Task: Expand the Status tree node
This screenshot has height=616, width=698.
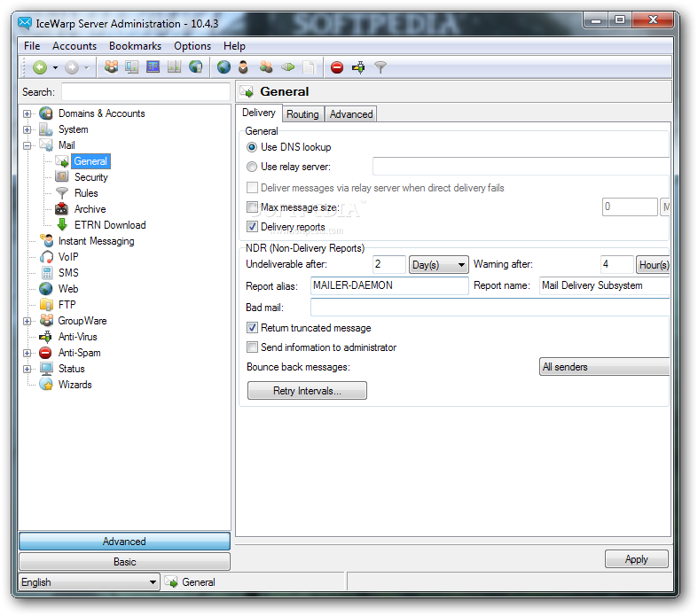Action: pyautogui.click(x=27, y=369)
